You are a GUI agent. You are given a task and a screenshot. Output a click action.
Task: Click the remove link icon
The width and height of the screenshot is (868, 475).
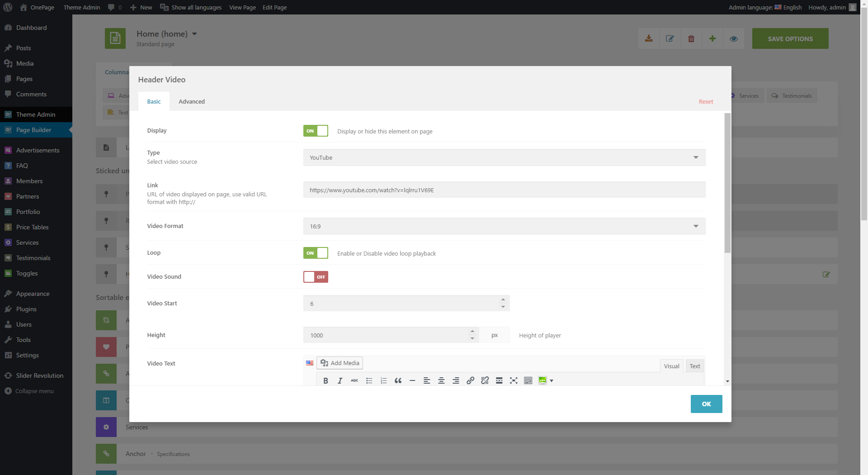click(485, 380)
